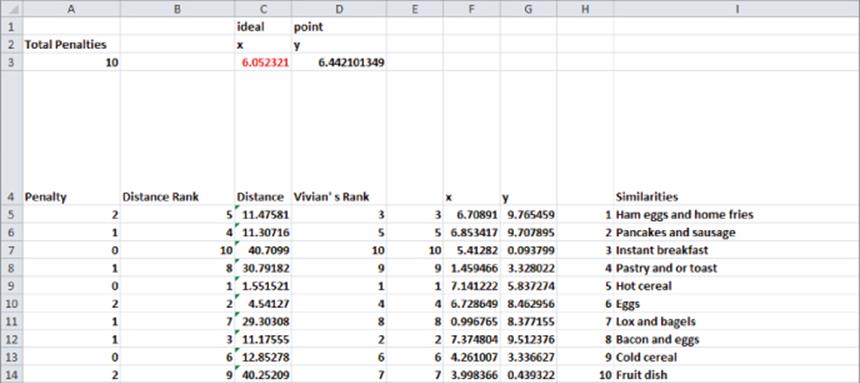Select 'Pancakes and sausage' cell

click(x=737, y=232)
